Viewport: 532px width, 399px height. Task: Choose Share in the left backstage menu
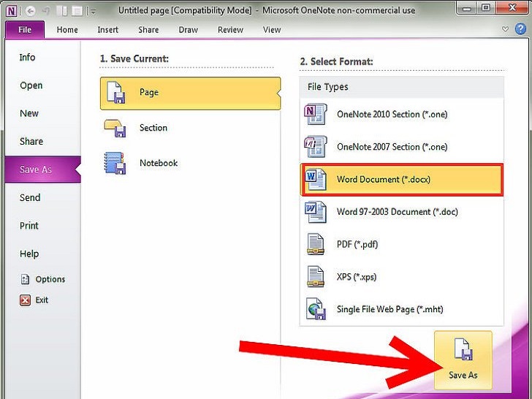[x=31, y=141]
